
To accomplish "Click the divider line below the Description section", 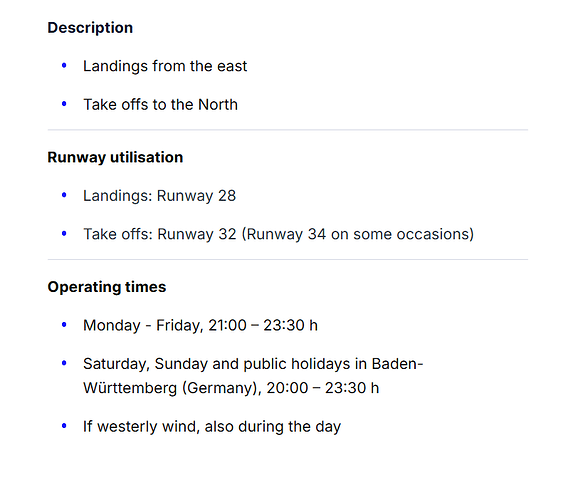I will (288, 130).
